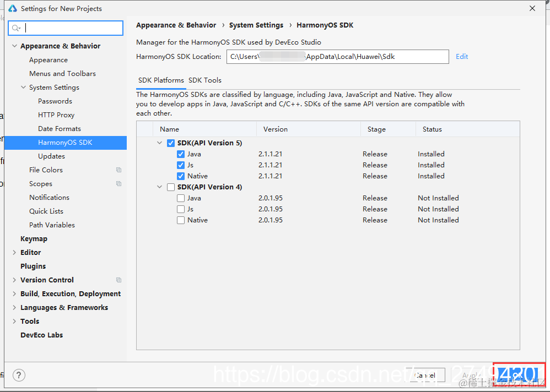The image size is (550, 392).
Task: Collapse the System Settings tree node
Action: coord(23,87)
